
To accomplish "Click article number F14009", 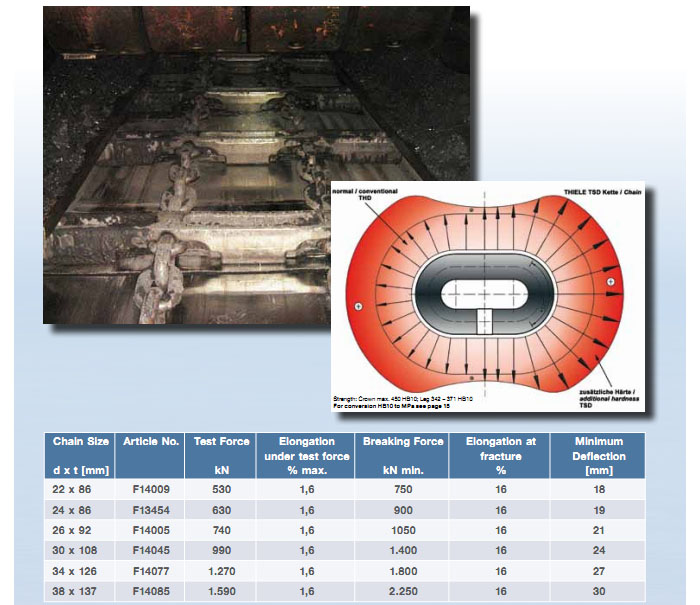I will pos(149,489).
